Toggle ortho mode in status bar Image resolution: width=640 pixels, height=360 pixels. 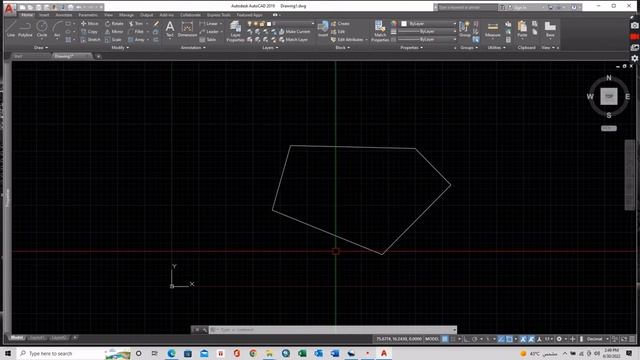point(467,339)
